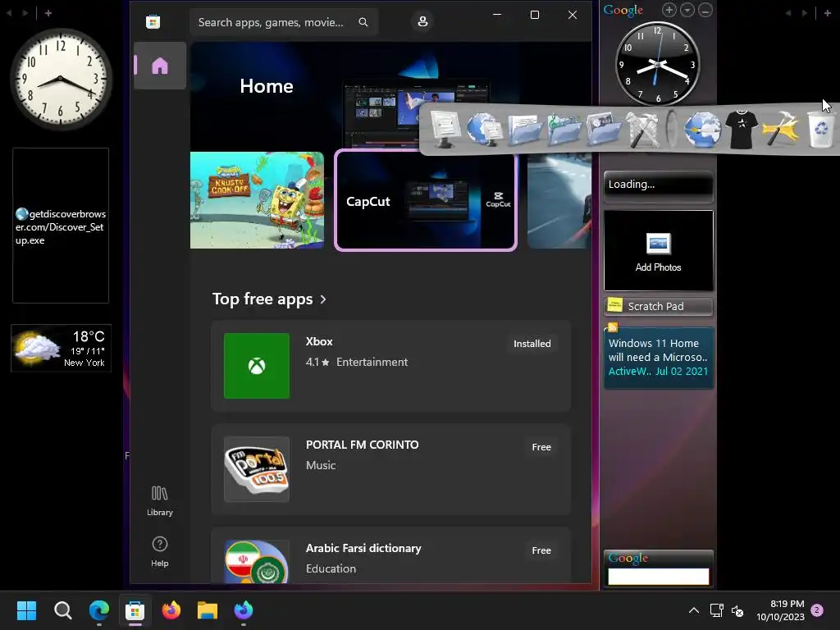840x630 pixels.
Task: Click the Google logo at top of sidebar
Action: [x=623, y=10]
